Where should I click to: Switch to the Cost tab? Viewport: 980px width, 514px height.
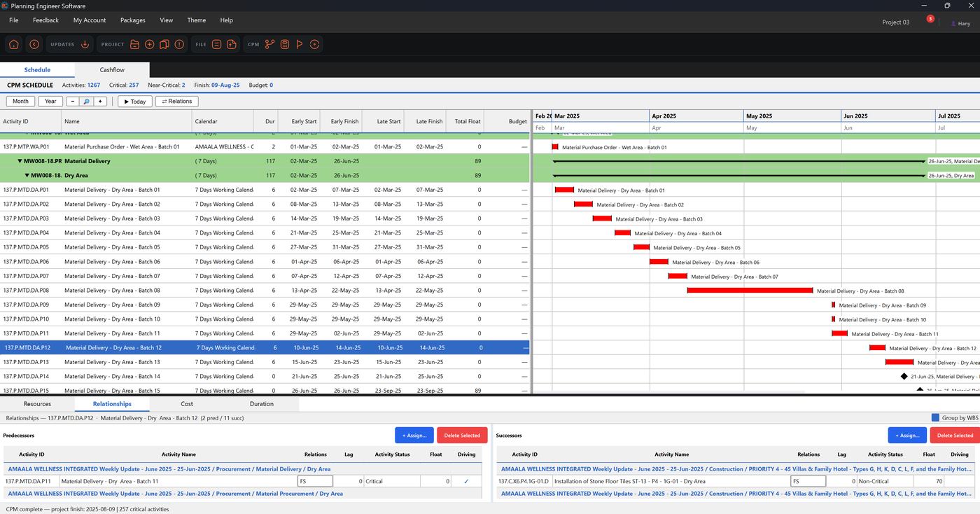[187, 404]
